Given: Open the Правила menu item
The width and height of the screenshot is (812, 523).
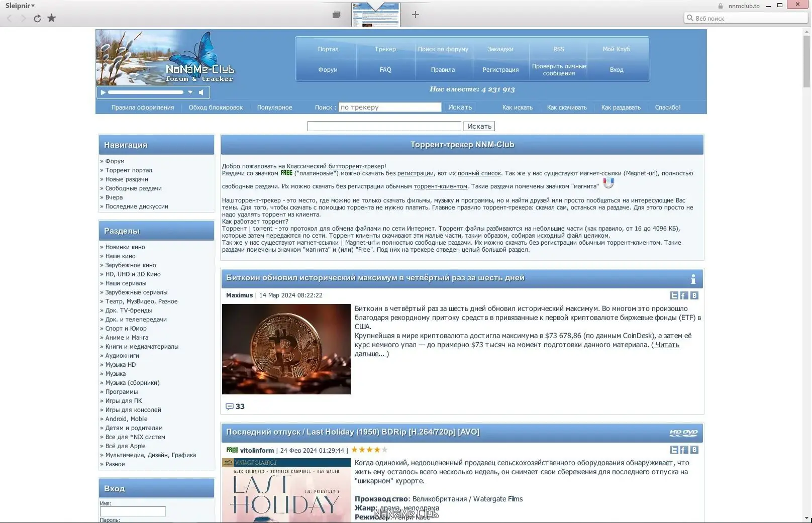Looking at the screenshot, I should [443, 70].
